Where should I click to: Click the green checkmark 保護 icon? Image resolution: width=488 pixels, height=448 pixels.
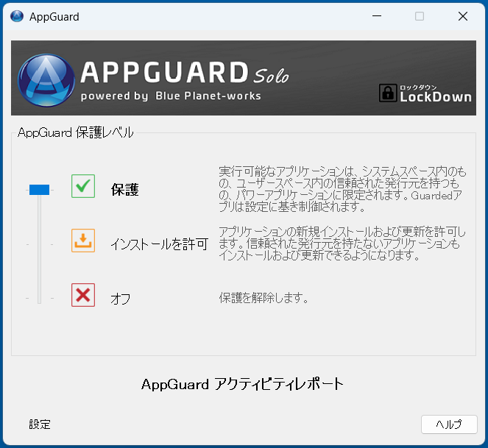coord(83,186)
